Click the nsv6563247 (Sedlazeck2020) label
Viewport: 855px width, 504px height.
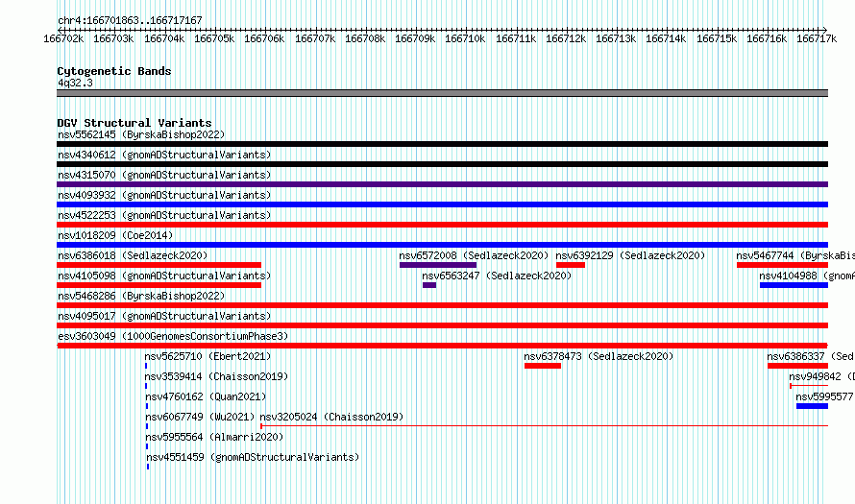(x=497, y=276)
